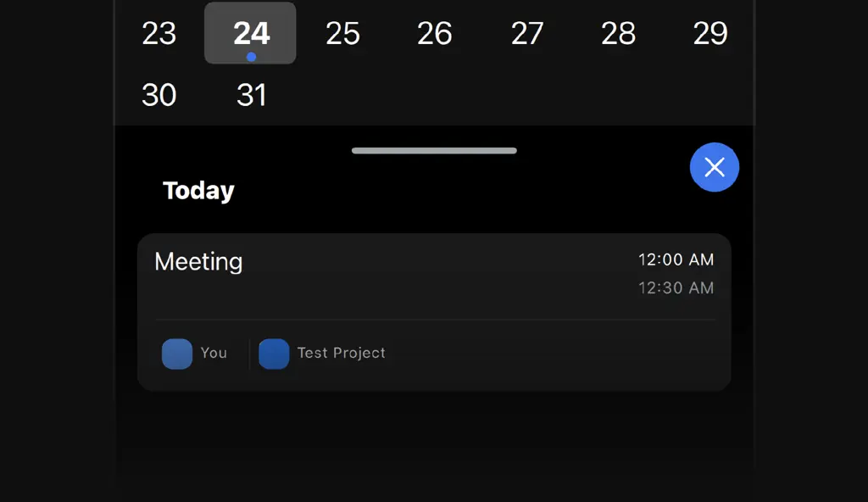Screen dimensions: 868x502
Task: Click the 12:00 AM start time
Action: 676,259
